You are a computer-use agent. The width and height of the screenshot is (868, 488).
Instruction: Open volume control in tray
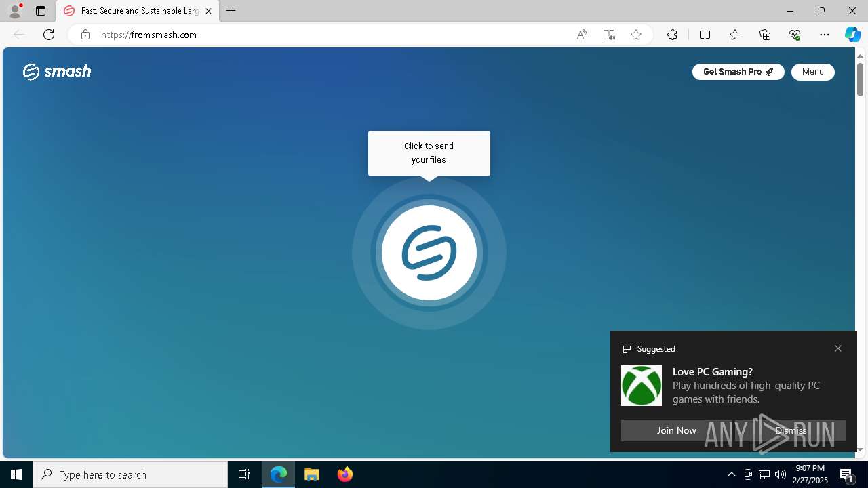pos(780,474)
